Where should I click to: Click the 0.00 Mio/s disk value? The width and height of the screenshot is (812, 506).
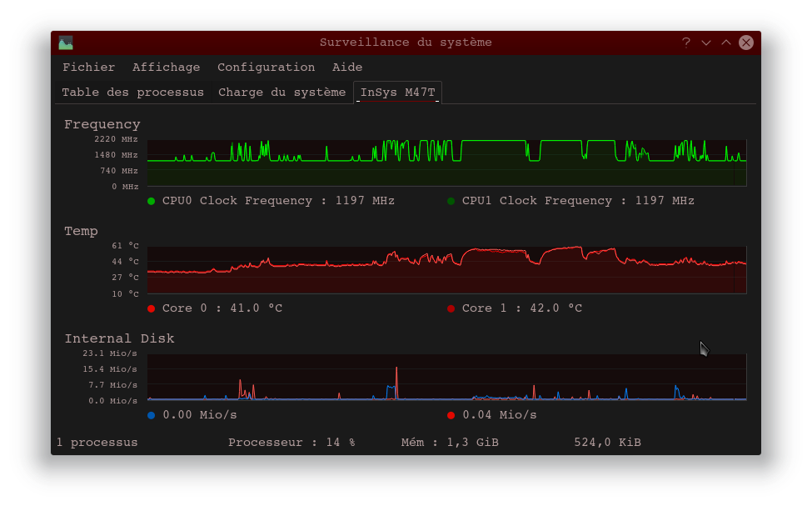pyautogui.click(x=200, y=415)
